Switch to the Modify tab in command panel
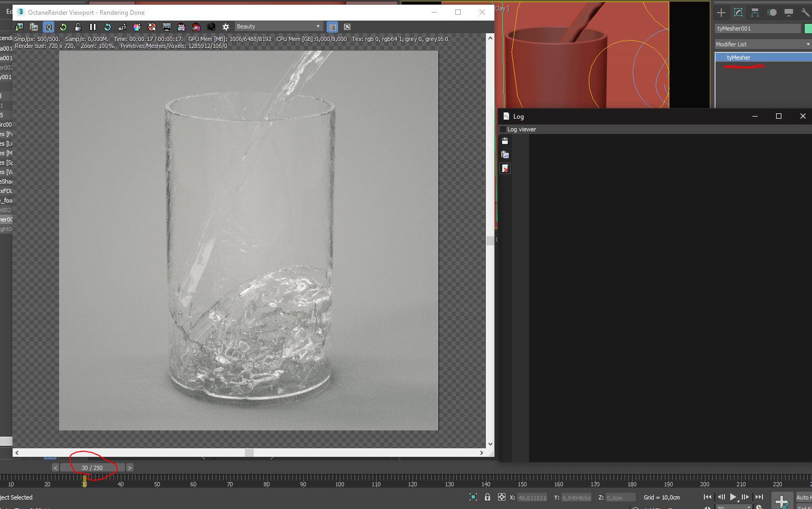 coord(738,12)
